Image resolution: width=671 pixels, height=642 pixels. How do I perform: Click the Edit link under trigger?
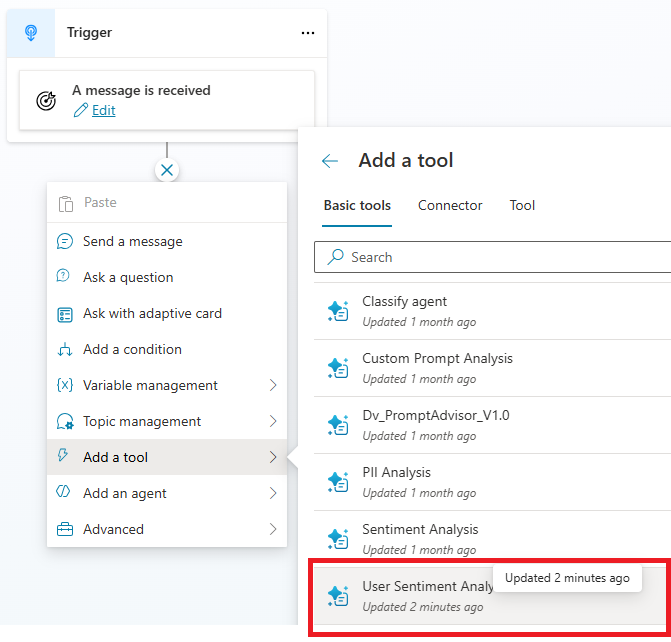[103, 111]
